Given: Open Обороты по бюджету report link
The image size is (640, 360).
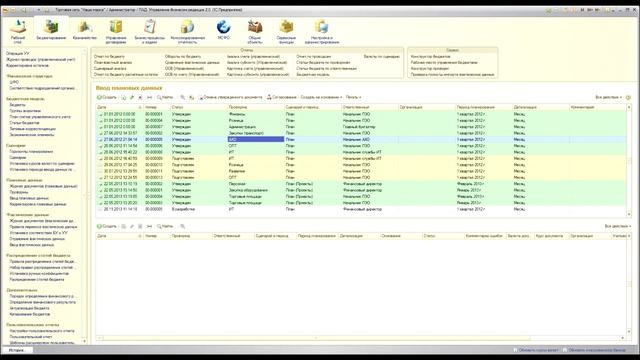Looking at the screenshot, I should pyautogui.click(x=183, y=57).
